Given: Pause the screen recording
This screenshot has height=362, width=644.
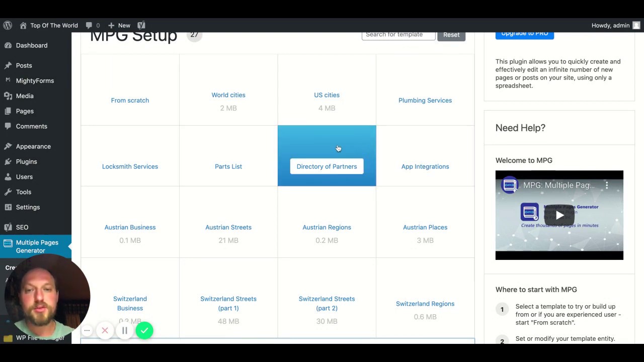Looking at the screenshot, I should coord(124,331).
